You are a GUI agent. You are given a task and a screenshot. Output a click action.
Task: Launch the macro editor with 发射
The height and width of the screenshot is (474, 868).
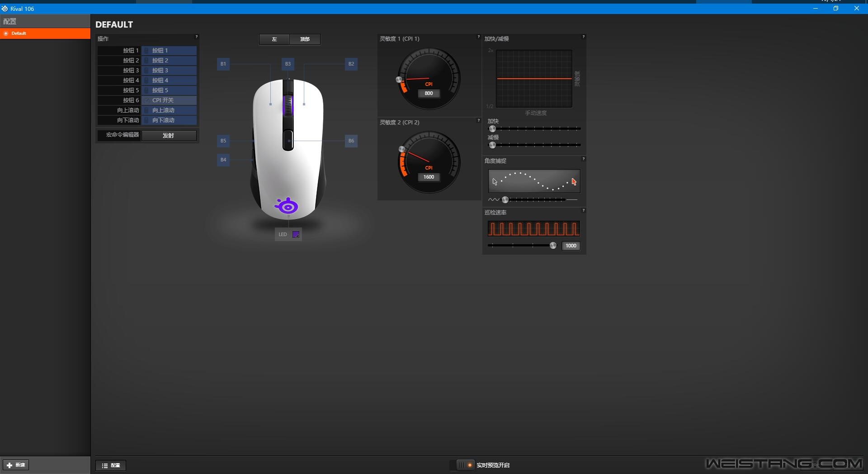[x=169, y=136]
